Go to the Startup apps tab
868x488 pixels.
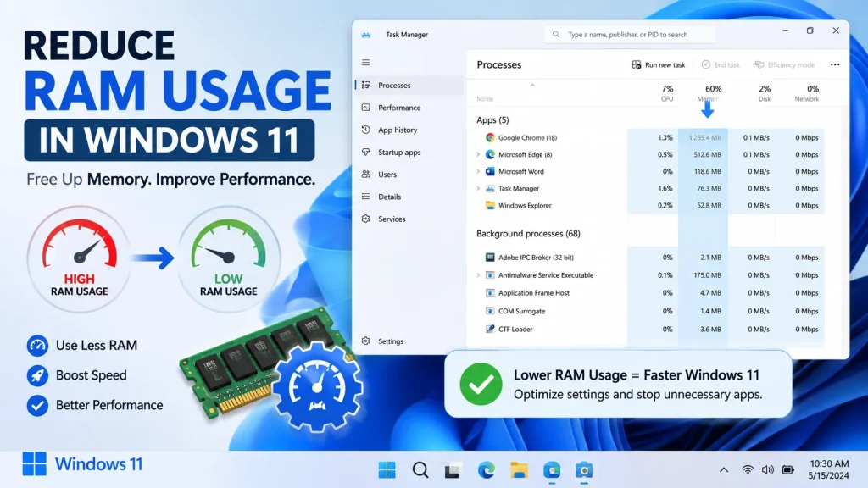(409, 152)
